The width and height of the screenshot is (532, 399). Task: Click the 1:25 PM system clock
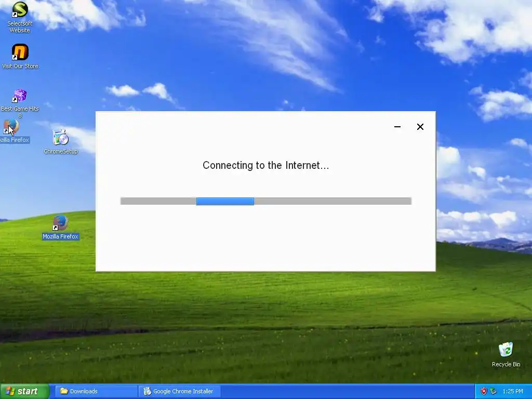513,391
